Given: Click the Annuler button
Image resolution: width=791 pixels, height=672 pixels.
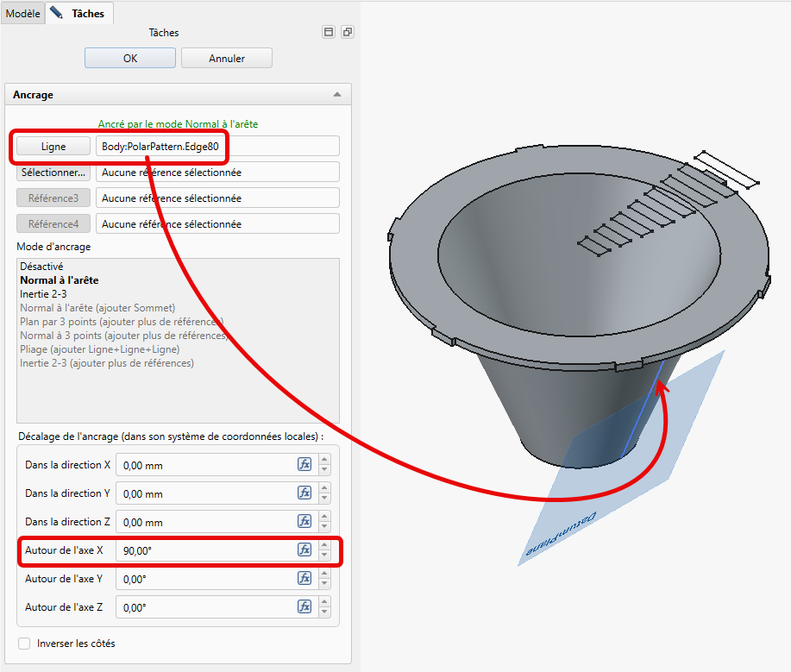Looking at the screenshot, I should point(227,58).
